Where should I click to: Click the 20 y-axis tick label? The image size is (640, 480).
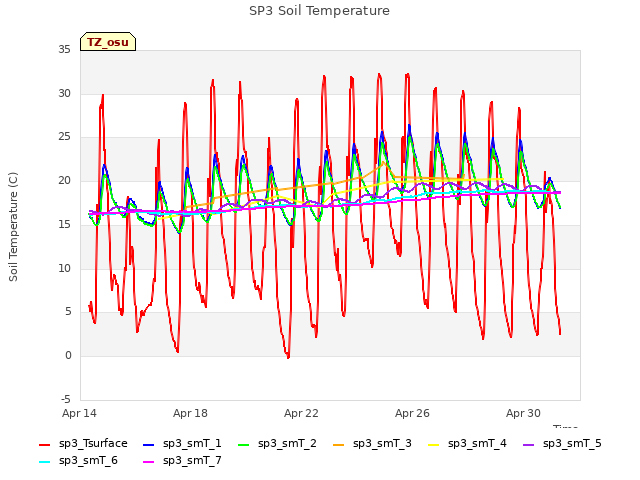click(x=64, y=180)
